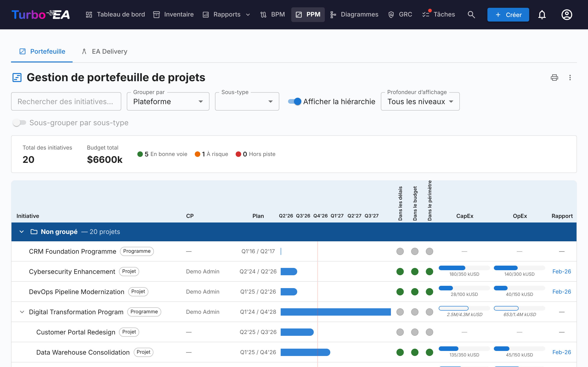
Task: Open the notifications bell
Action: click(x=542, y=14)
